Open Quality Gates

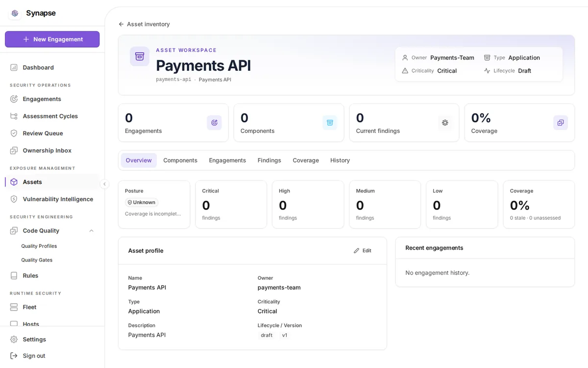tap(37, 260)
